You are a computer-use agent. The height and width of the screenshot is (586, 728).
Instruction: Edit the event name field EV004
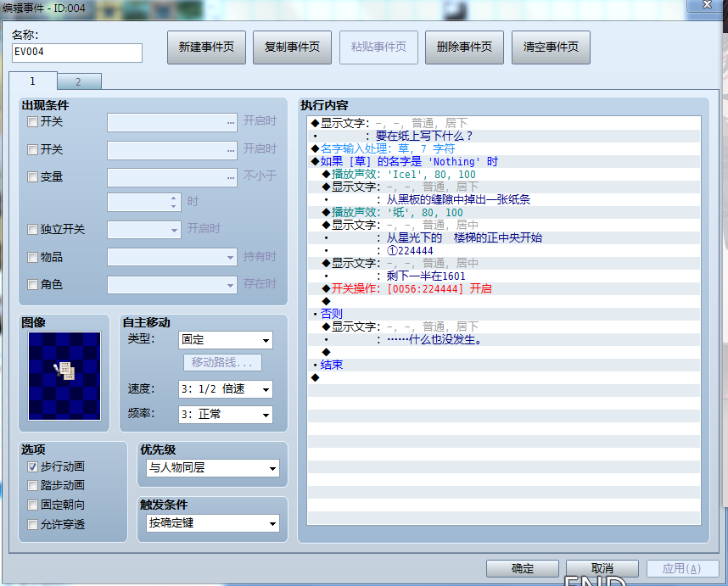(x=77, y=53)
